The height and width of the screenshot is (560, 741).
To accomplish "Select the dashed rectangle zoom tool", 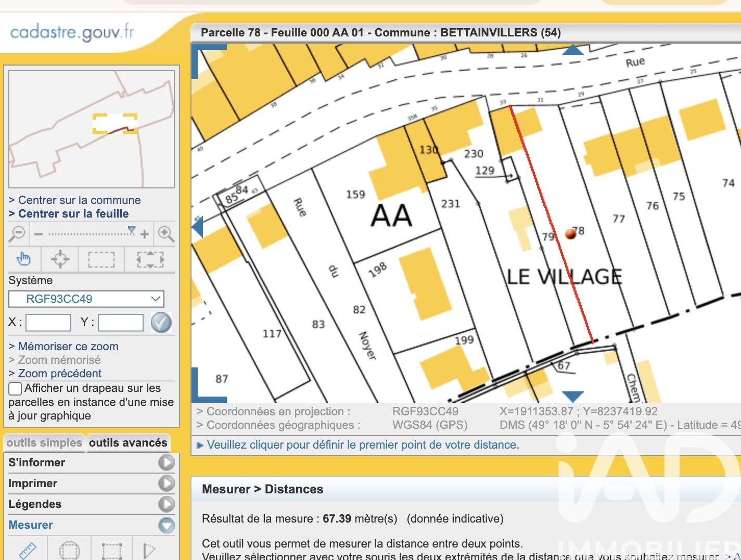I will pyautogui.click(x=101, y=259).
